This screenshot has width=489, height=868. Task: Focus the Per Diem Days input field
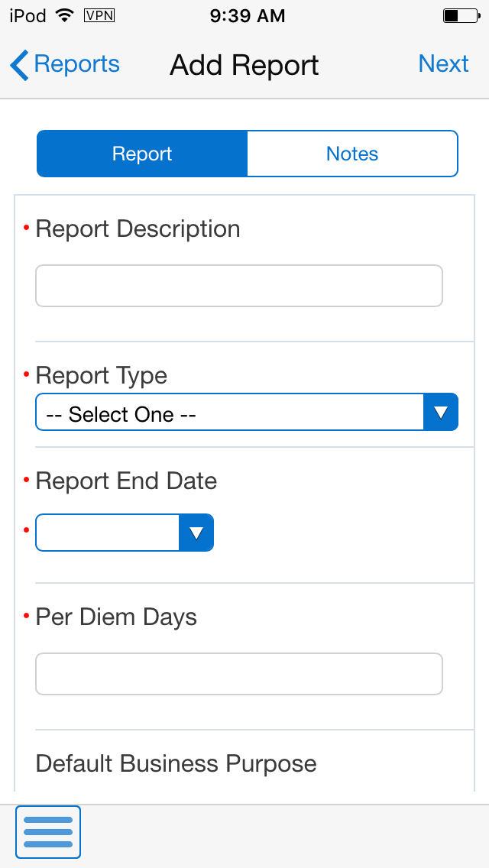[x=239, y=674]
